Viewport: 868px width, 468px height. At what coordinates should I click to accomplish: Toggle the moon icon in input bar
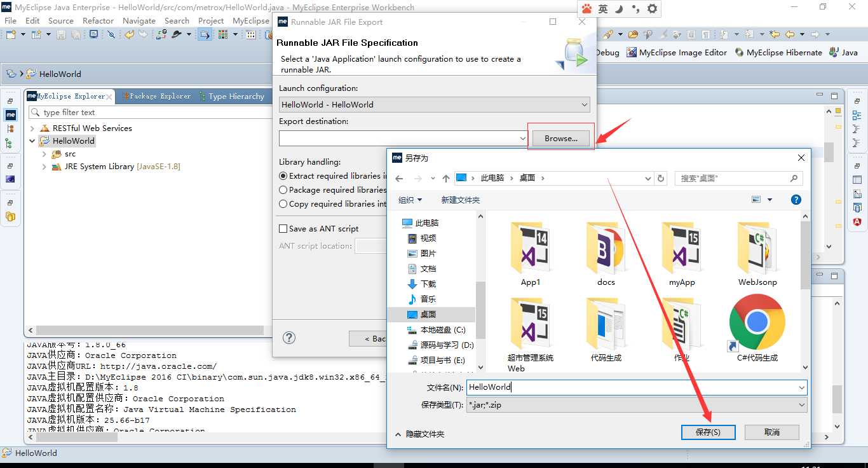[619, 9]
